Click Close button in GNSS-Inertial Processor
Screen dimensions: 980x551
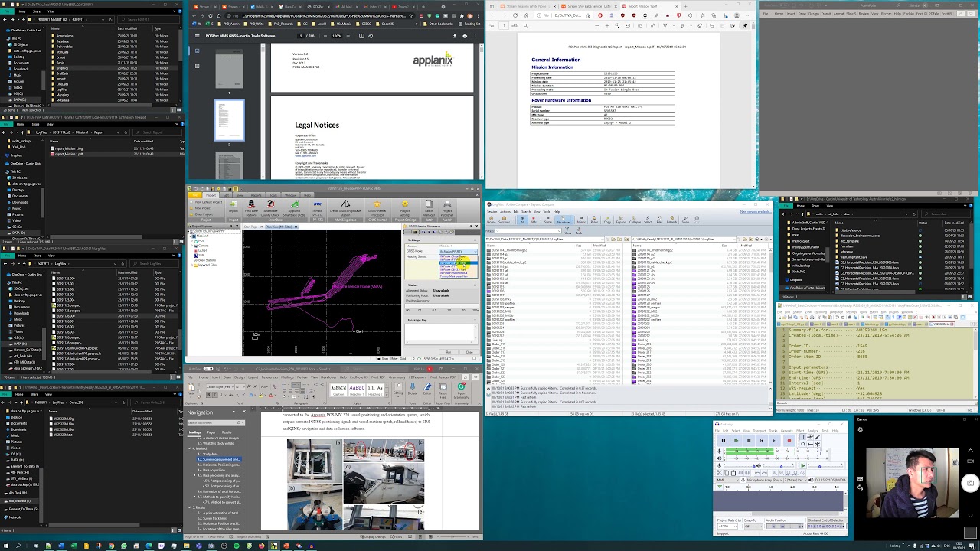(x=469, y=352)
